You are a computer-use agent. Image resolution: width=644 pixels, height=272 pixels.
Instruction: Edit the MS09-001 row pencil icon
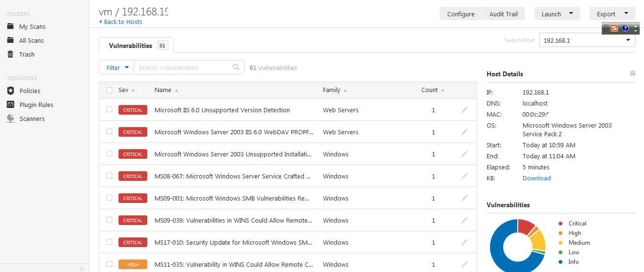(x=464, y=198)
